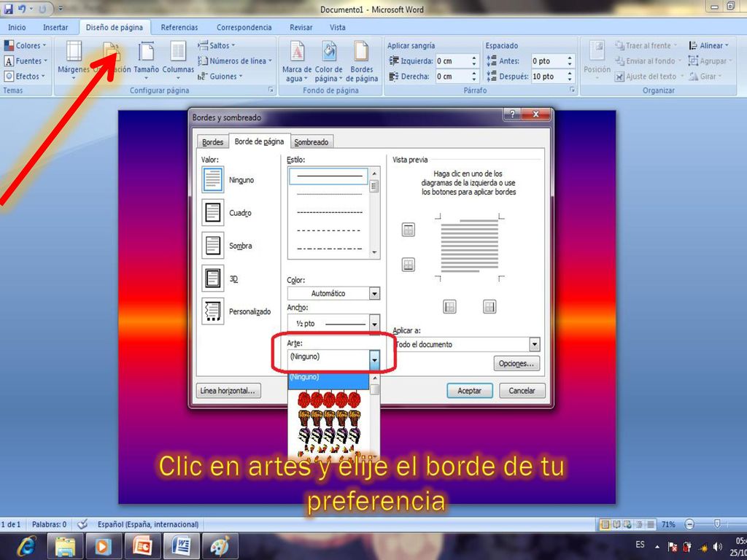Click the Save icon in quick access

point(8,9)
